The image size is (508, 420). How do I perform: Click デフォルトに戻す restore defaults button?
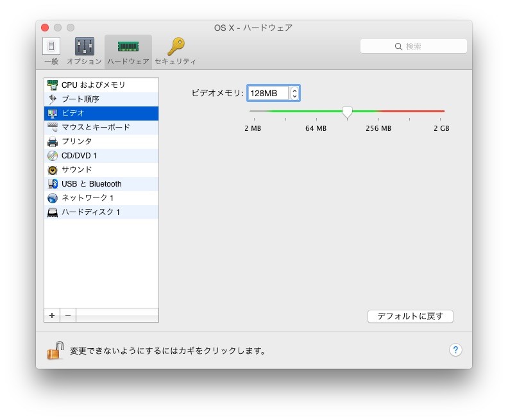pyautogui.click(x=410, y=316)
